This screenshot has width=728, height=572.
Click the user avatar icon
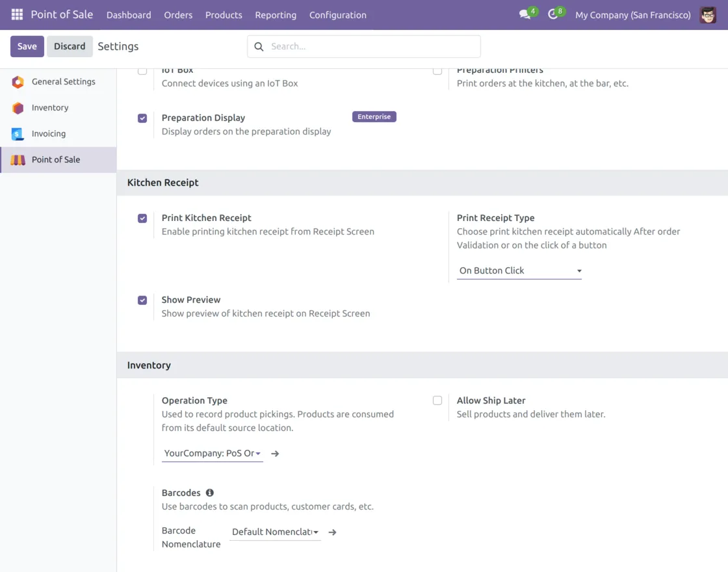[x=708, y=14]
